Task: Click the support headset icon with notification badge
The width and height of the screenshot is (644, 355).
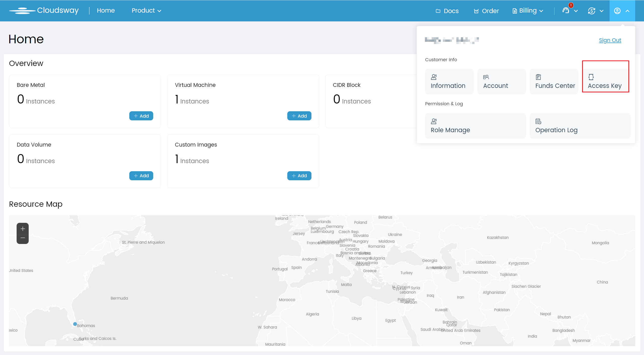Action: click(x=566, y=11)
